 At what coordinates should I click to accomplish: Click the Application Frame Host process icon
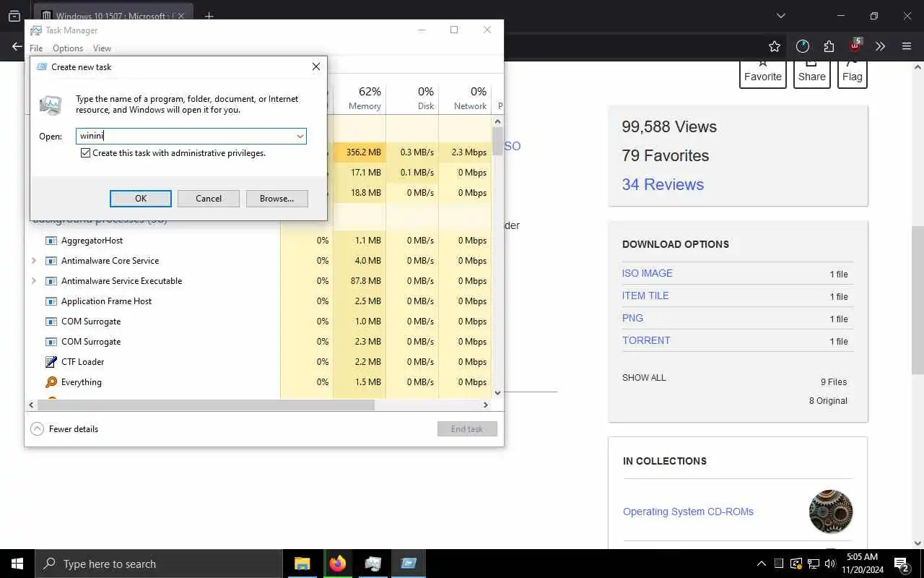pyautogui.click(x=51, y=301)
